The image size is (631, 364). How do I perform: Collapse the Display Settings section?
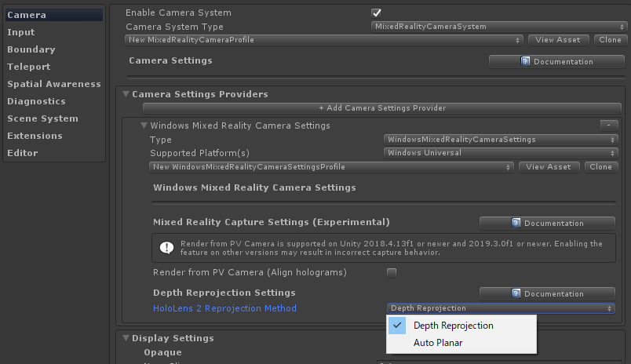point(126,338)
